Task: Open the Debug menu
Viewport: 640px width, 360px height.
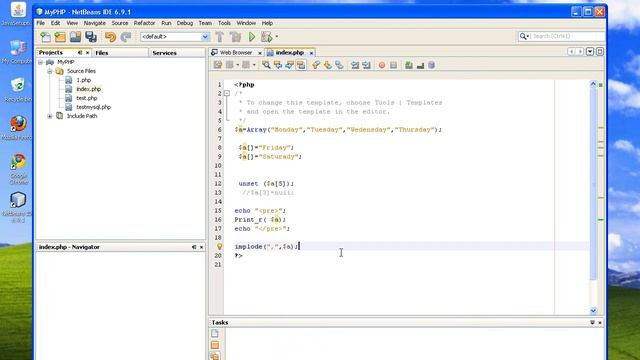Action: coord(185,23)
